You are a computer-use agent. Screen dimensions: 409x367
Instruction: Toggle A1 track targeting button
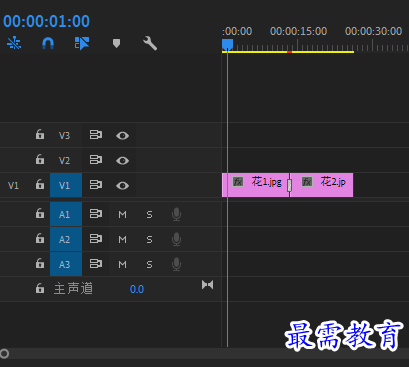coord(66,214)
